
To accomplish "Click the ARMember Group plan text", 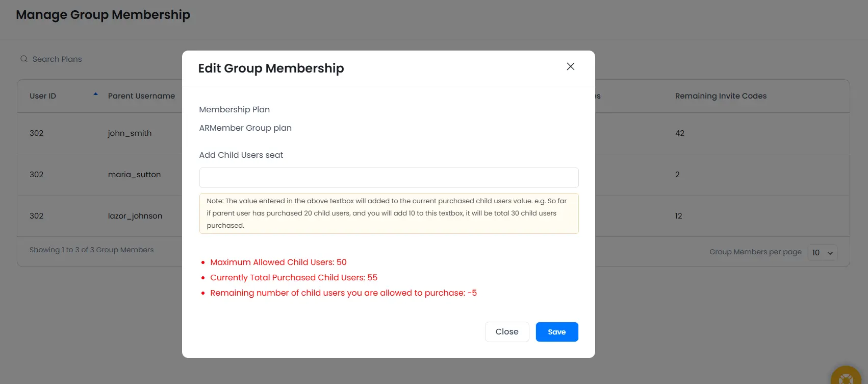I will (245, 128).
